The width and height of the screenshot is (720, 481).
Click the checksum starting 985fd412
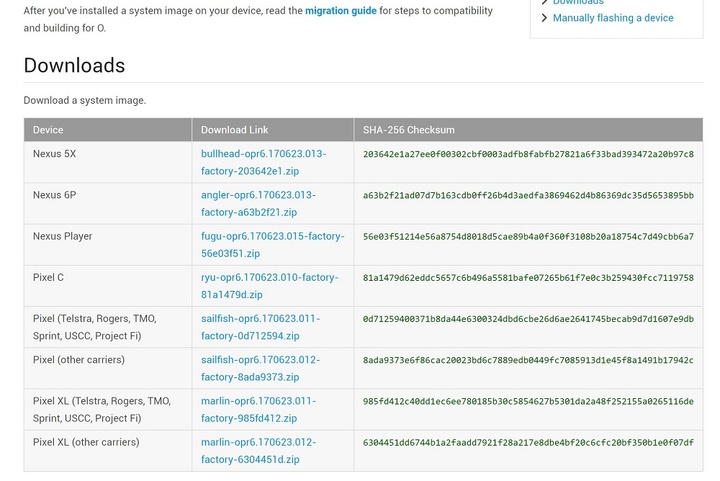(x=528, y=402)
